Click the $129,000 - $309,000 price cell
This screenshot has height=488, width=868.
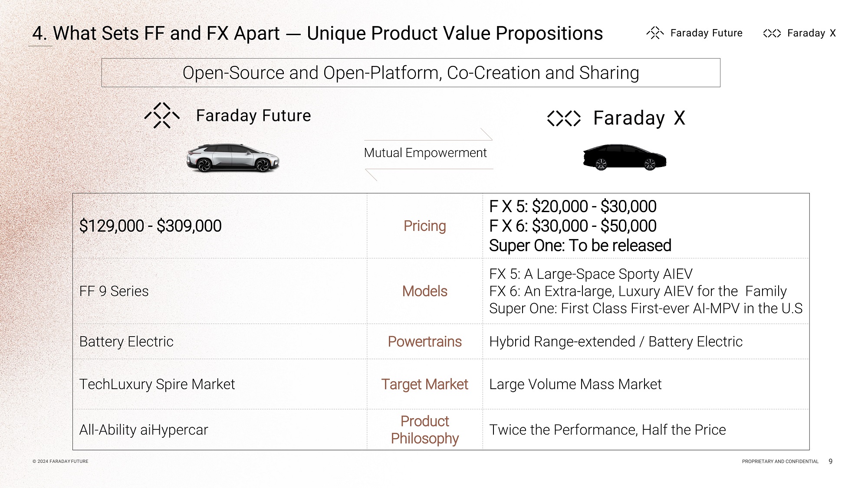pyautogui.click(x=150, y=226)
